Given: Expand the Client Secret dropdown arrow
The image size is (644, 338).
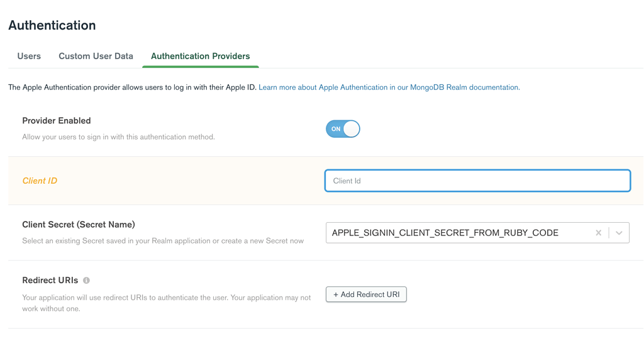Looking at the screenshot, I should point(619,233).
